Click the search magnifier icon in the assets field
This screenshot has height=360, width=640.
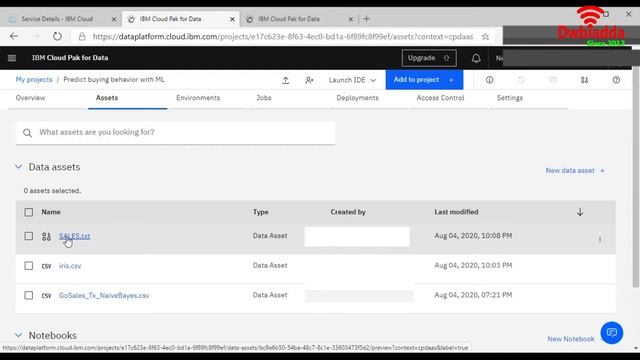click(x=27, y=133)
